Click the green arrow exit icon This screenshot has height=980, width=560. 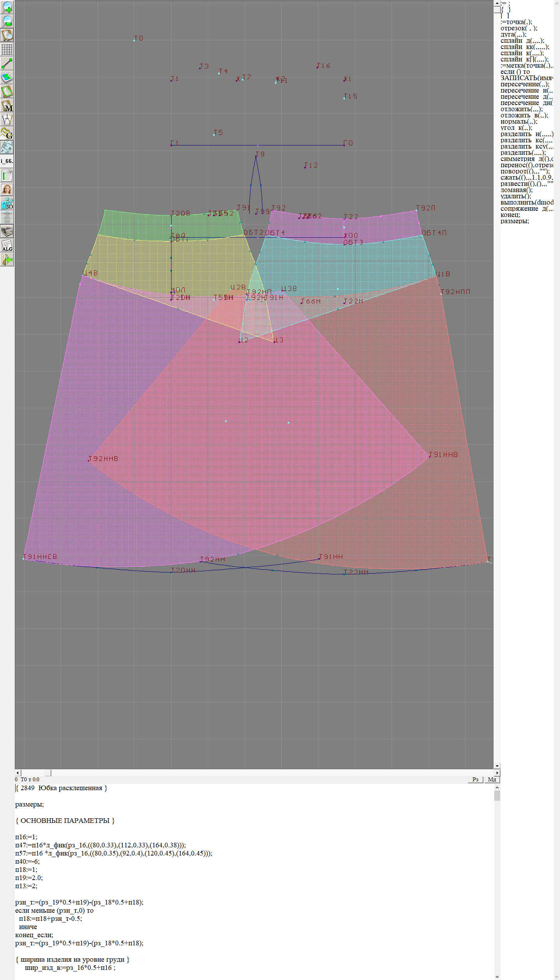pyautogui.click(x=7, y=259)
